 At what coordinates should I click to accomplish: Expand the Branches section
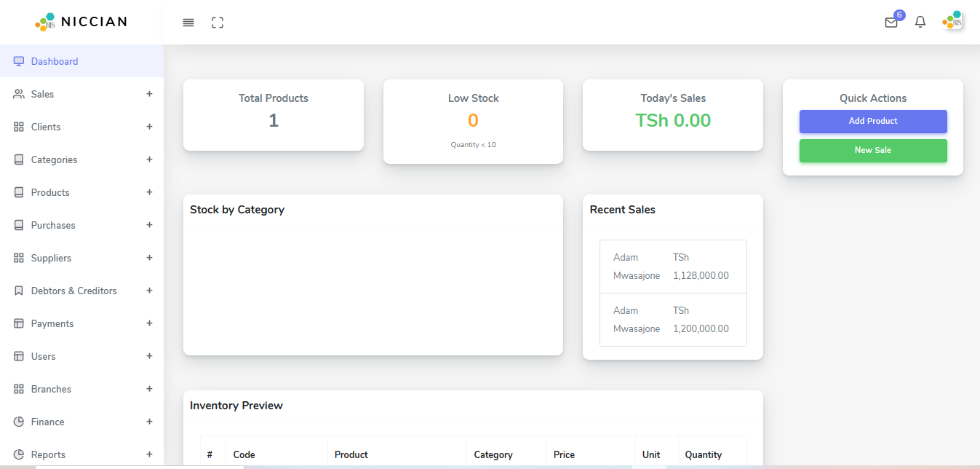pos(149,388)
